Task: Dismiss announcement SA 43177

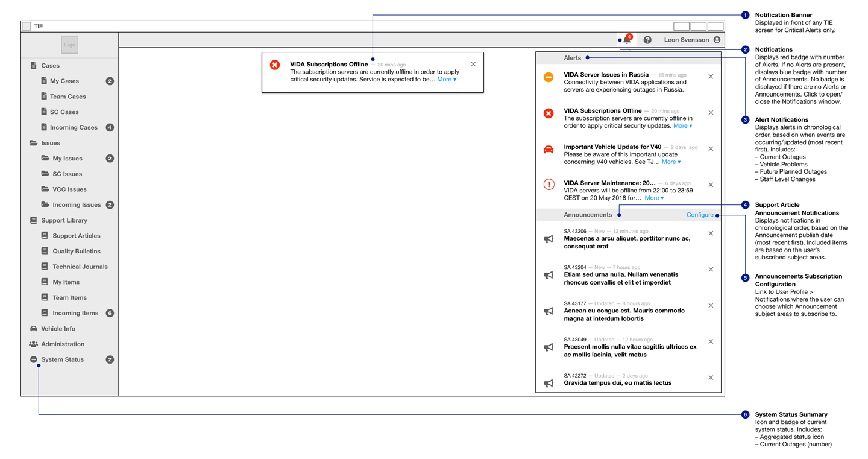Action: click(x=711, y=306)
